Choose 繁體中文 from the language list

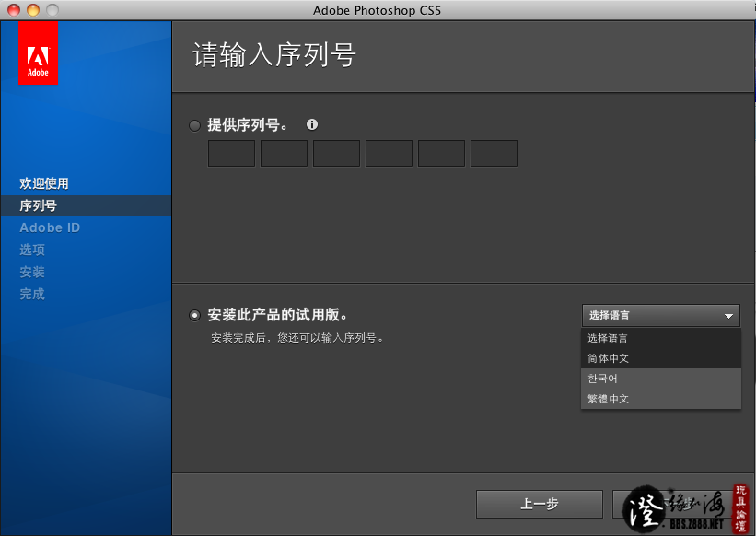point(661,399)
